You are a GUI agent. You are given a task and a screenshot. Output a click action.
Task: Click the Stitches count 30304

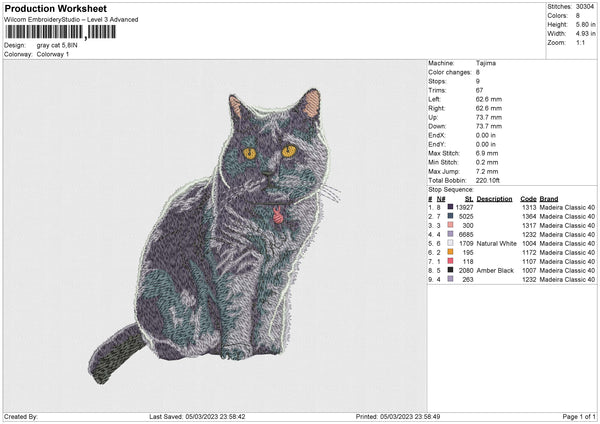pyautogui.click(x=585, y=7)
